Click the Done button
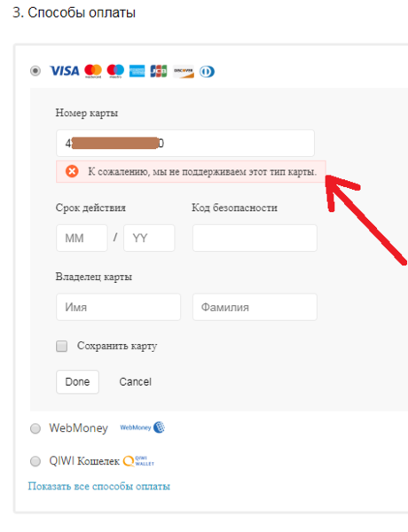The height and width of the screenshot is (532, 408). (77, 381)
